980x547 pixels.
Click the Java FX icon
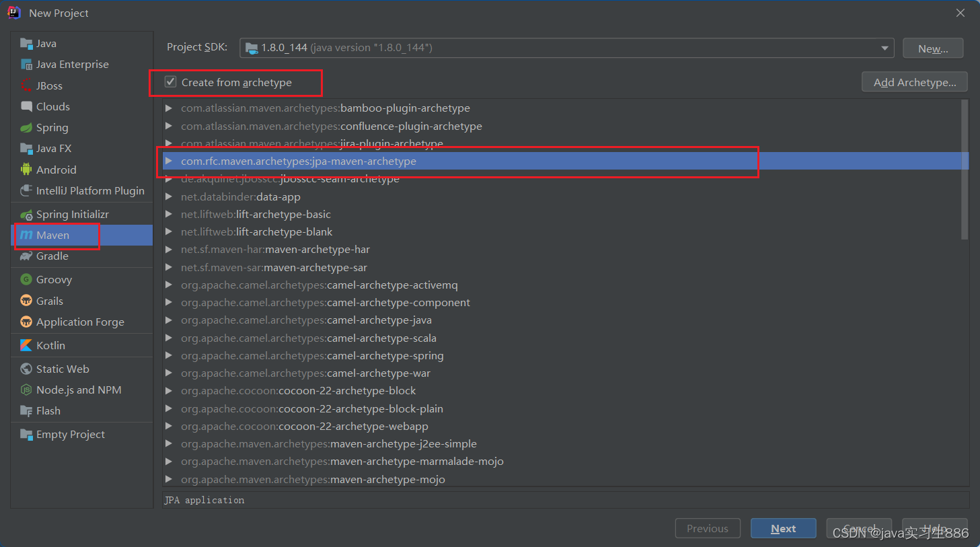click(x=26, y=149)
